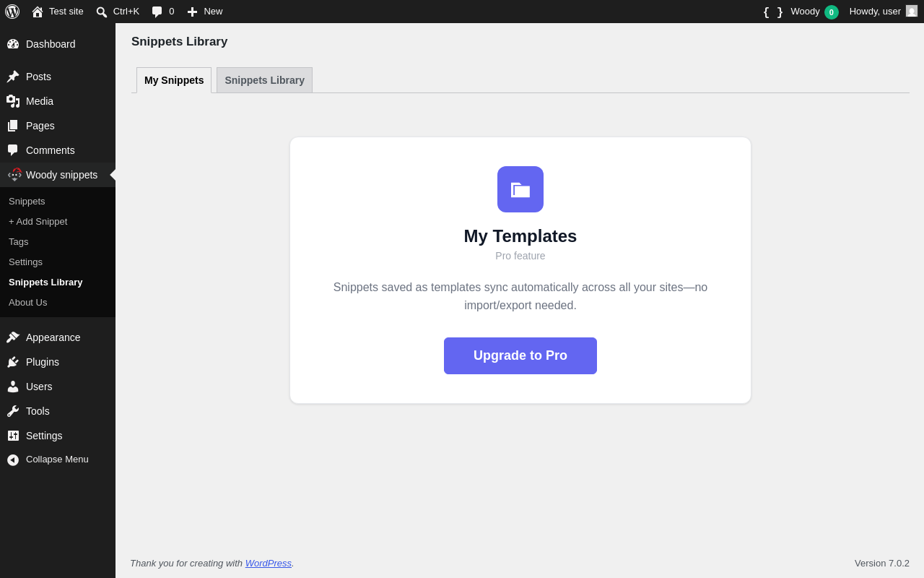Viewport: 924px width, 578px height.
Task: Click the Collapse Menu arrow icon
Action: (x=13, y=460)
